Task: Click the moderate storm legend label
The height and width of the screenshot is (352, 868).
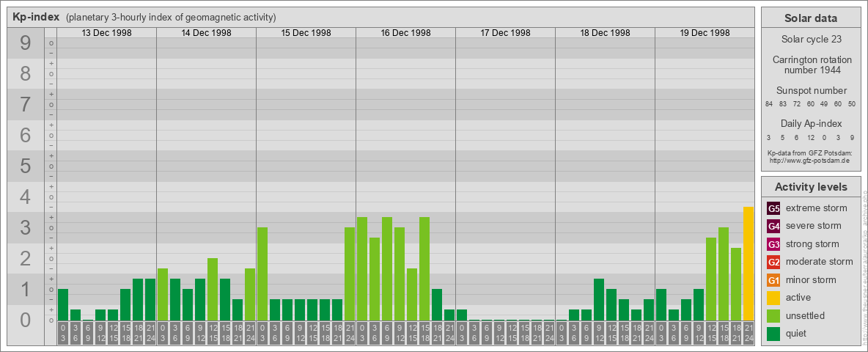Action: (820, 262)
